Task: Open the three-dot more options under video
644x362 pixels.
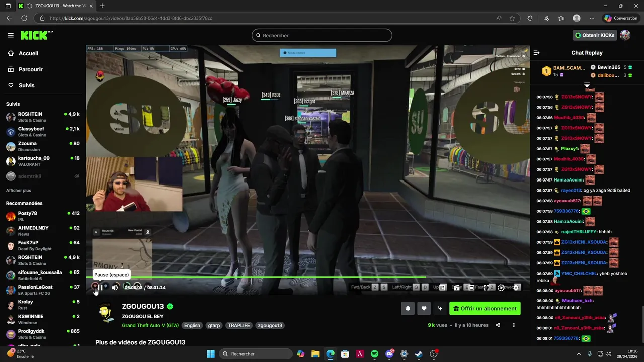Action: pyautogui.click(x=514, y=325)
